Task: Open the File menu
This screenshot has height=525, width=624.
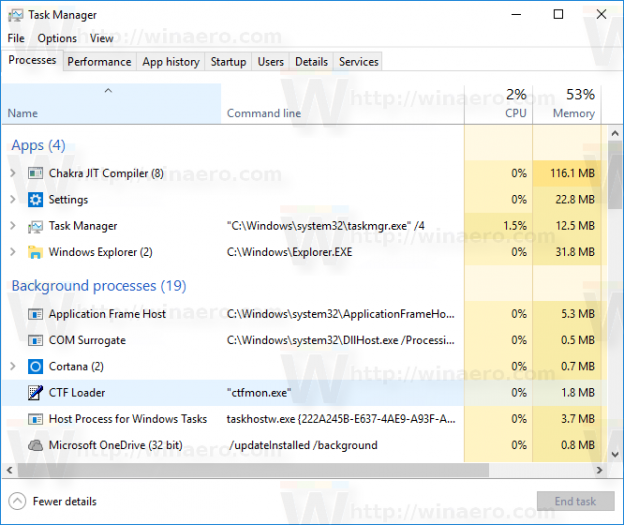Action: [16, 38]
